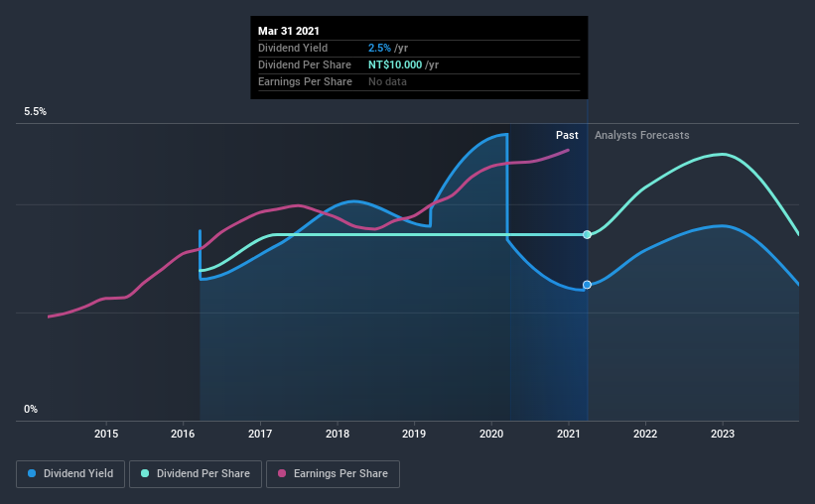This screenshot has height=504, width=815.
Task: Click the 2015 x-axis label
Action: tap(106, 434)
